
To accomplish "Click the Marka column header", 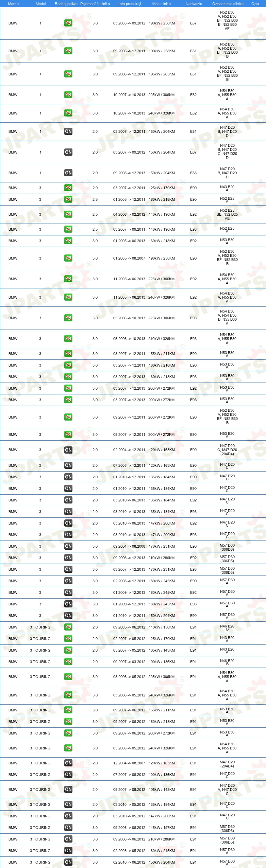I will [x=13, y=4].
